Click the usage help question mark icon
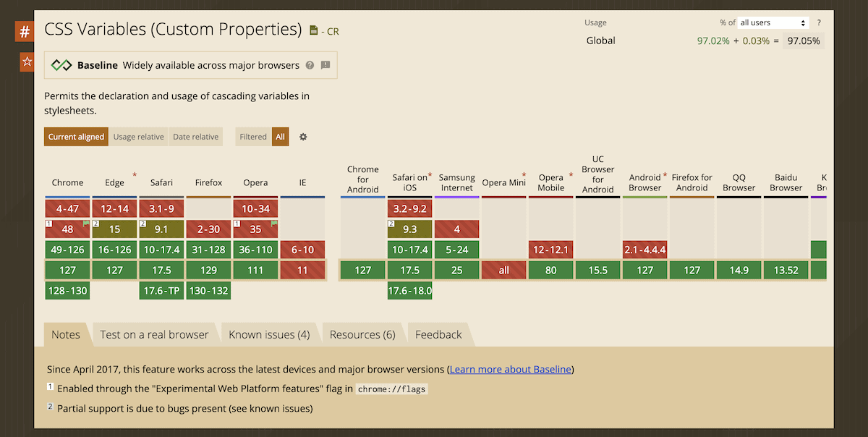Image resolution: width=868 pixels, height=437 pixels. click(x=818, y=22)
